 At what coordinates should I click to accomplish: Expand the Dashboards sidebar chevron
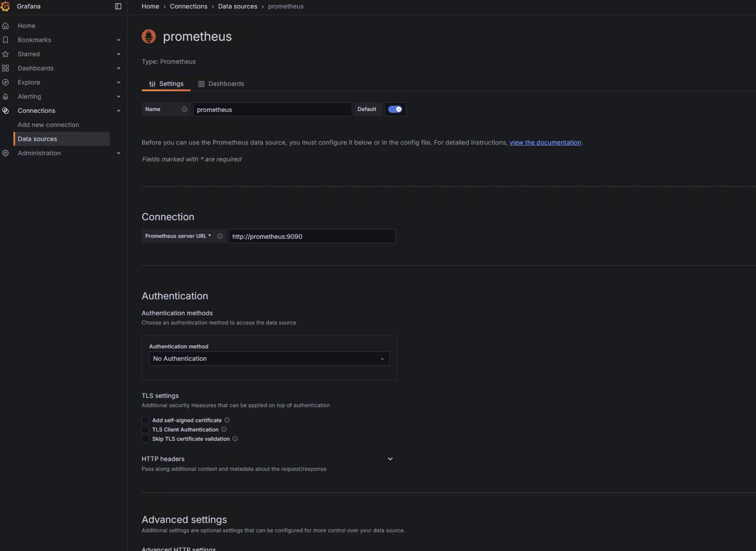pos(118,68)
